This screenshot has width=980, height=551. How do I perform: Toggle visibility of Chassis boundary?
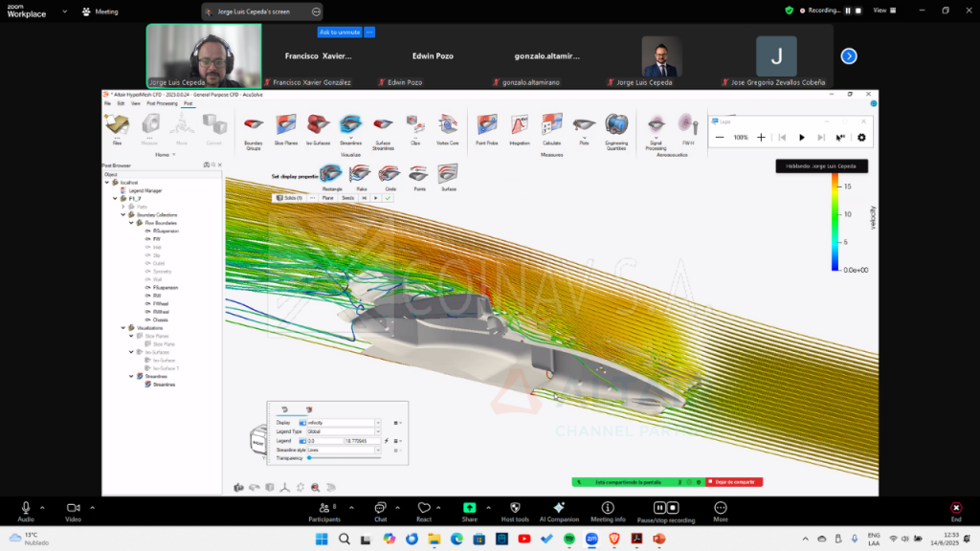[147, 320]
